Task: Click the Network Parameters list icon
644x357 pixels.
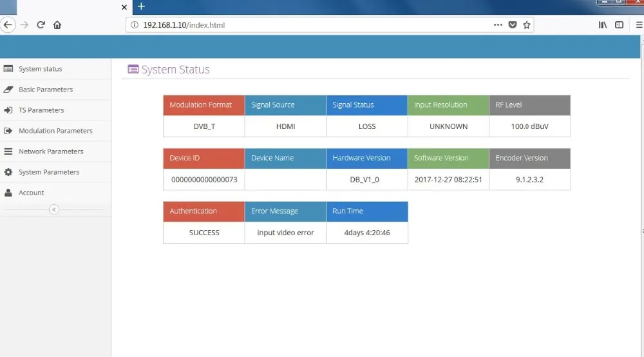Action: [x=8, y=151]
